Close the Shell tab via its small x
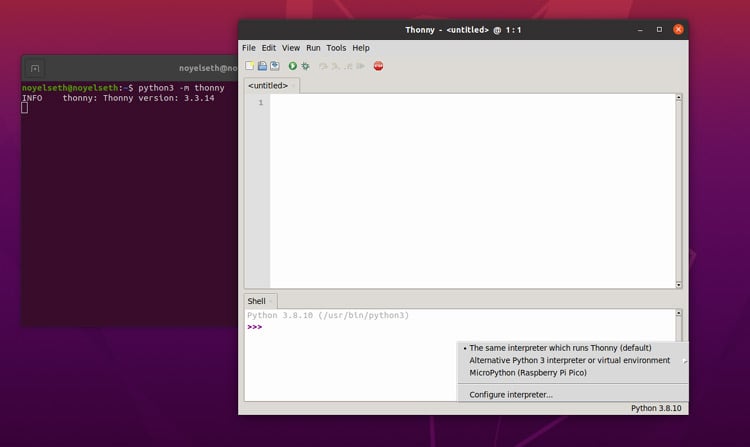This screenshot has height=447, width=750. point(271,301)
